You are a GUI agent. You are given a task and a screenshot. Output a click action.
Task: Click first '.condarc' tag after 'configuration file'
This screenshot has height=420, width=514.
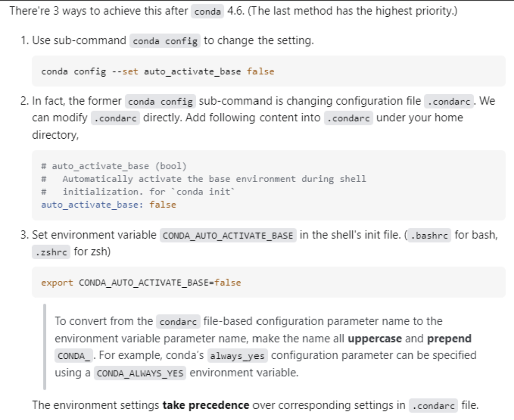[449, 101]
